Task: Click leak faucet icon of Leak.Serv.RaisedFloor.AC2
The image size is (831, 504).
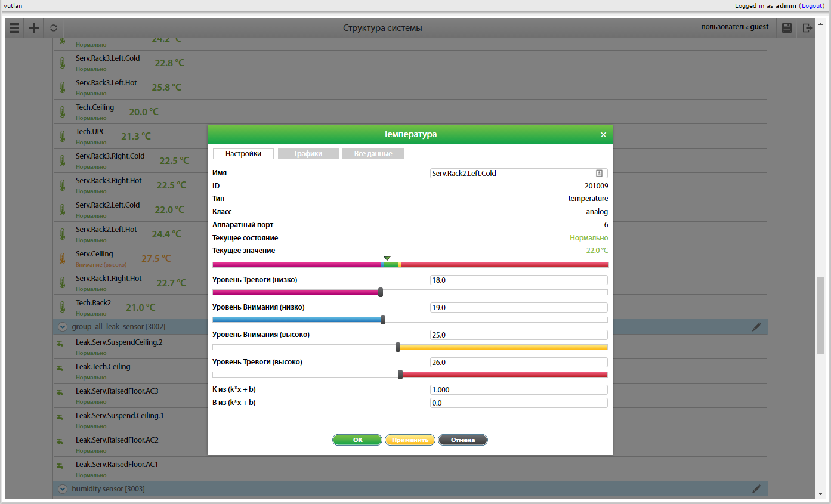Action: (60, 441)
